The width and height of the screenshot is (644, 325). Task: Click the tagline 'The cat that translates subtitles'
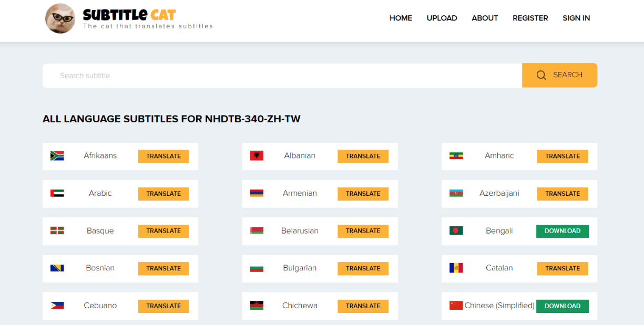coord(148,26)
